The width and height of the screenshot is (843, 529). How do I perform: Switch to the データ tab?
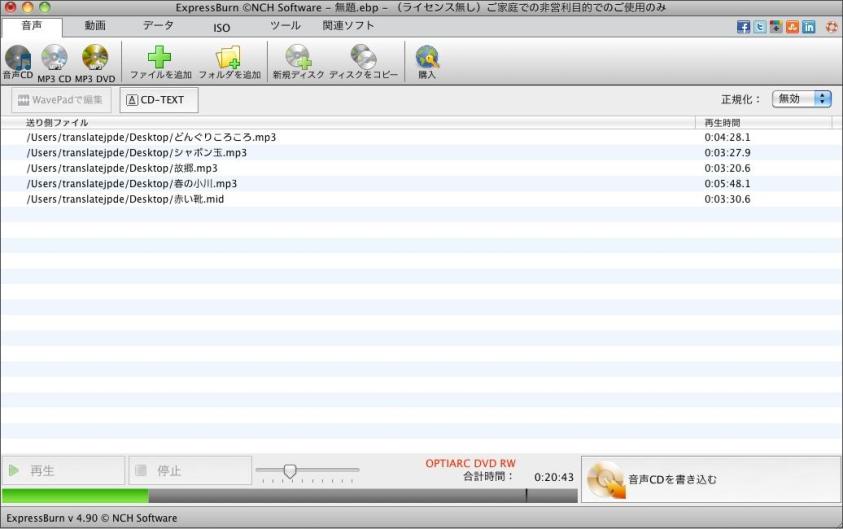coord(158,26)
